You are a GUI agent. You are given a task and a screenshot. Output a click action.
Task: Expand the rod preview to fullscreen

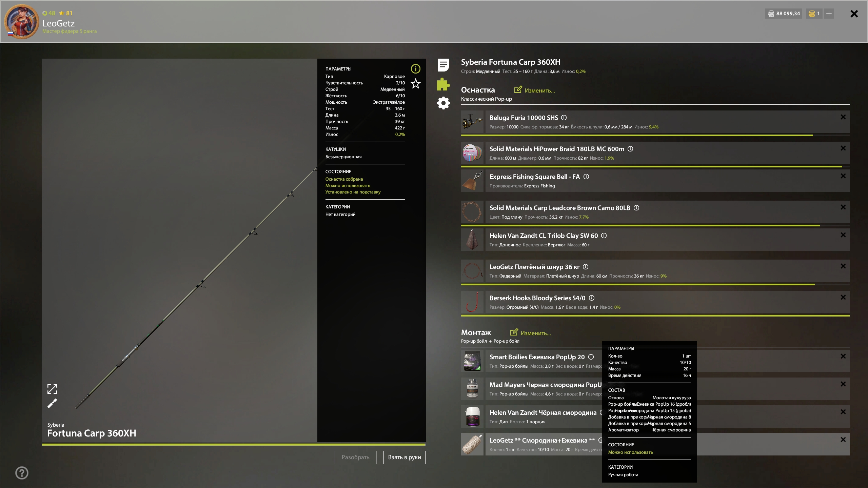(52, 389)
